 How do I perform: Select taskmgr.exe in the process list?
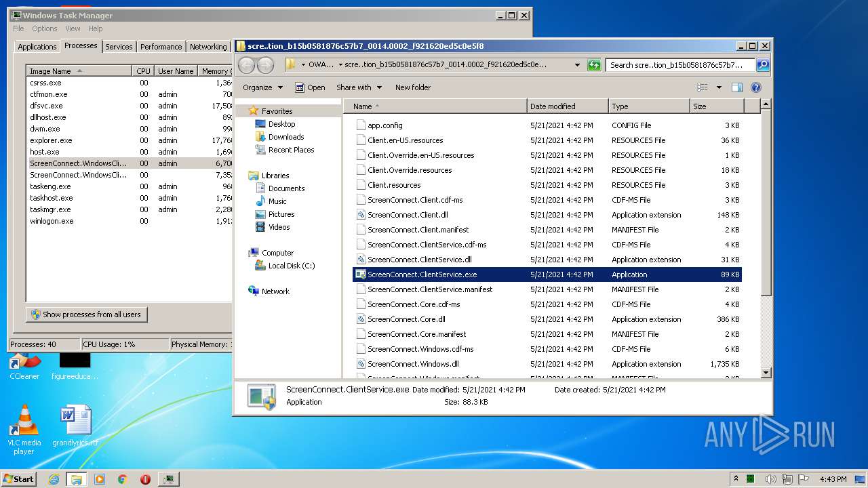tap(130, 209)
